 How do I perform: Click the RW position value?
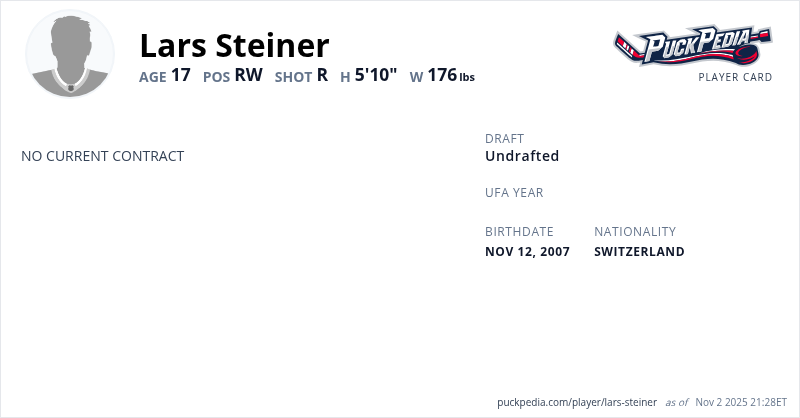tap(248, 75)
